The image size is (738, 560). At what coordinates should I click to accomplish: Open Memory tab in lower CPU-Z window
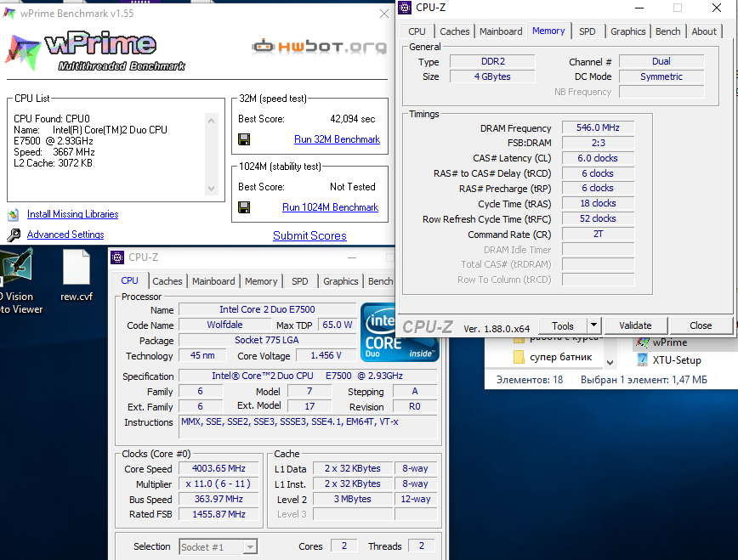coord(261,281)
